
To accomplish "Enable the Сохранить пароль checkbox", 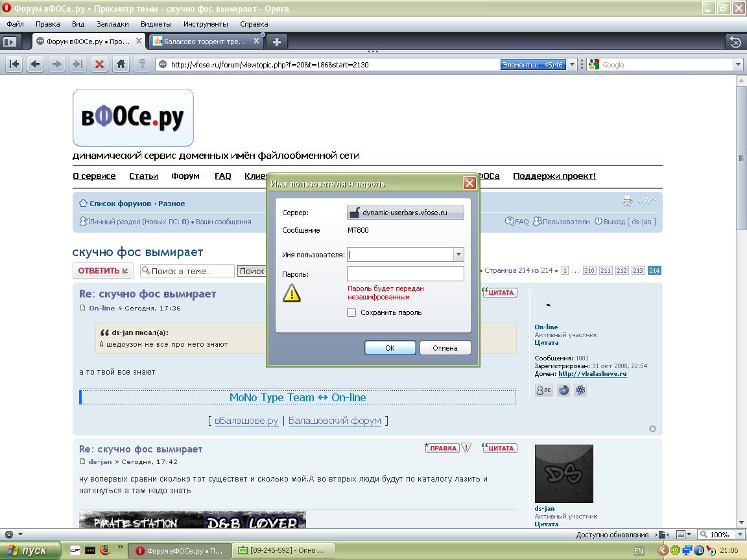I will (351, 312).
